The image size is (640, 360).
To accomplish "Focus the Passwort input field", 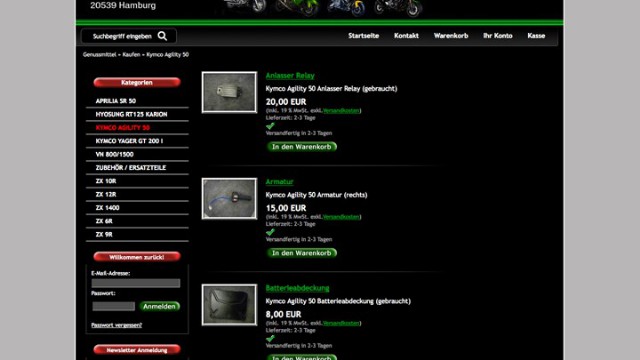I will pyautogui.click(x=113, y=306).
